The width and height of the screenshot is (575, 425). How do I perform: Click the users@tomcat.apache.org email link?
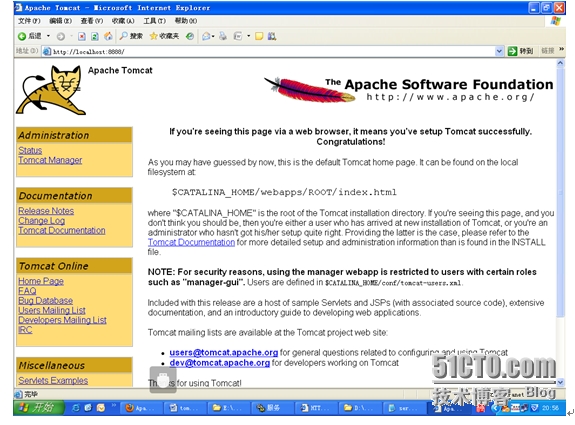point(224,352)
